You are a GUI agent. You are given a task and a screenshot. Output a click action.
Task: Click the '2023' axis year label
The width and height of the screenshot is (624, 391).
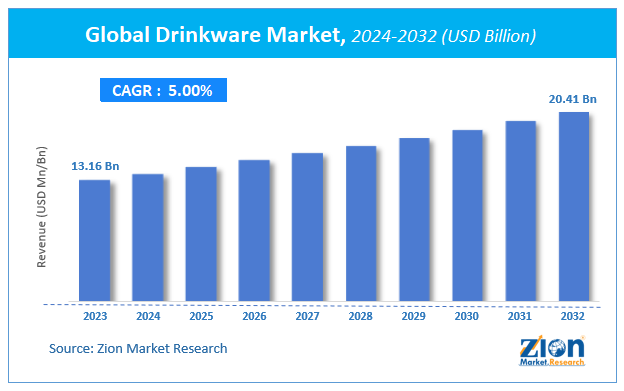[95, 316]
